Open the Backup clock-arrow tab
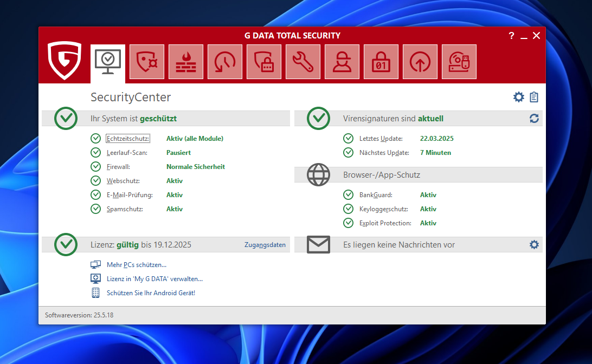Viewport: 592px width, 364px height. click(x=225, y=62)
